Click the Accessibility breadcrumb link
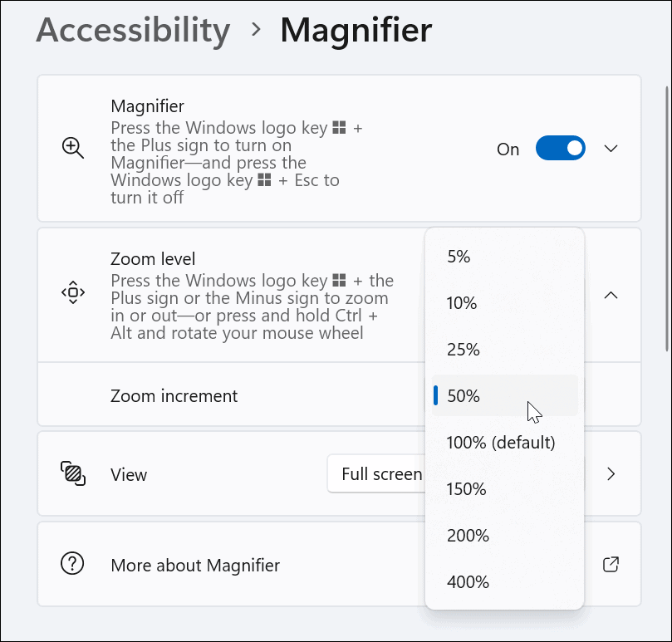Screen dimensions: 672x642 (x=132, y=31)
